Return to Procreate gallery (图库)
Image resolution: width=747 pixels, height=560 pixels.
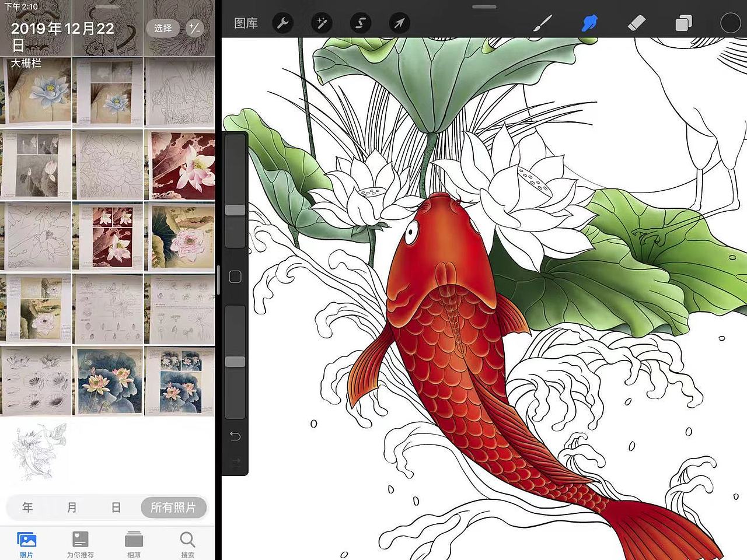pyautogui.click(x=246, y=23)
